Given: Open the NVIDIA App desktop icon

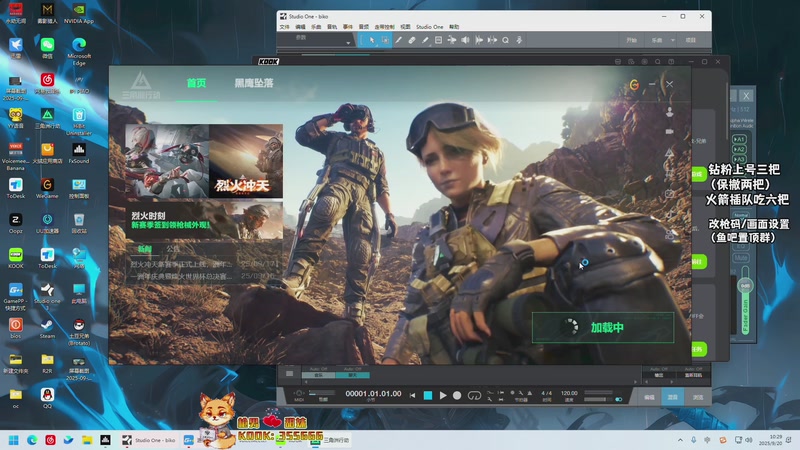Looking at the screenshot, I should pos(79,13).
